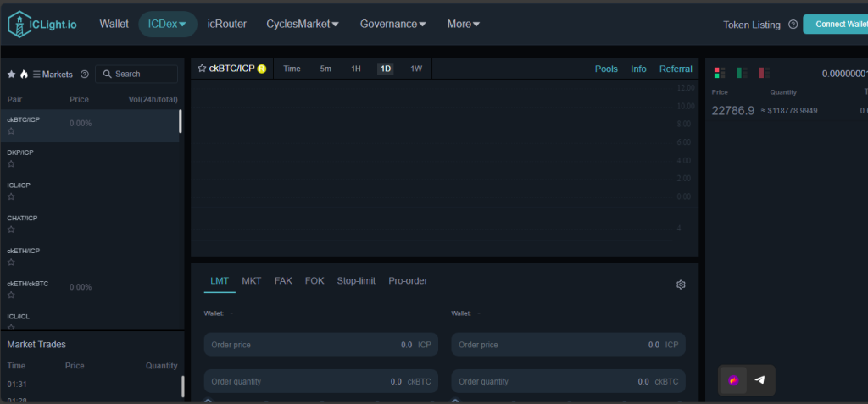Click the Telegram paper plane icon

759,380
